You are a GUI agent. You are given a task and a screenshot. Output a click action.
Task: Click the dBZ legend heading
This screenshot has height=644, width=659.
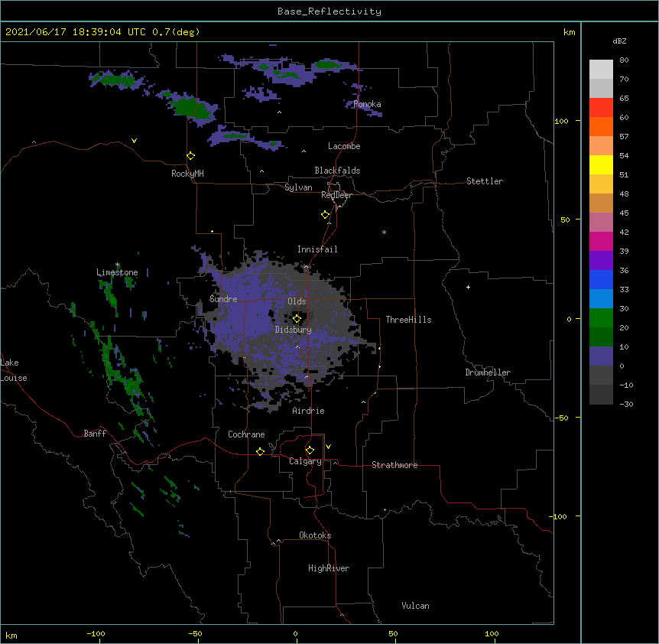click(x=619, y=41)
